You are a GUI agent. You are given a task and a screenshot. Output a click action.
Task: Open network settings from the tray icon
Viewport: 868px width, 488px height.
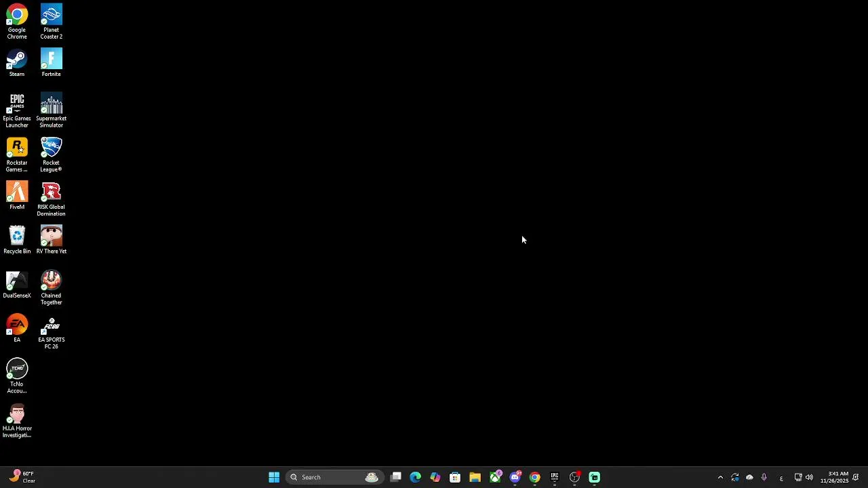click(798, 477)
